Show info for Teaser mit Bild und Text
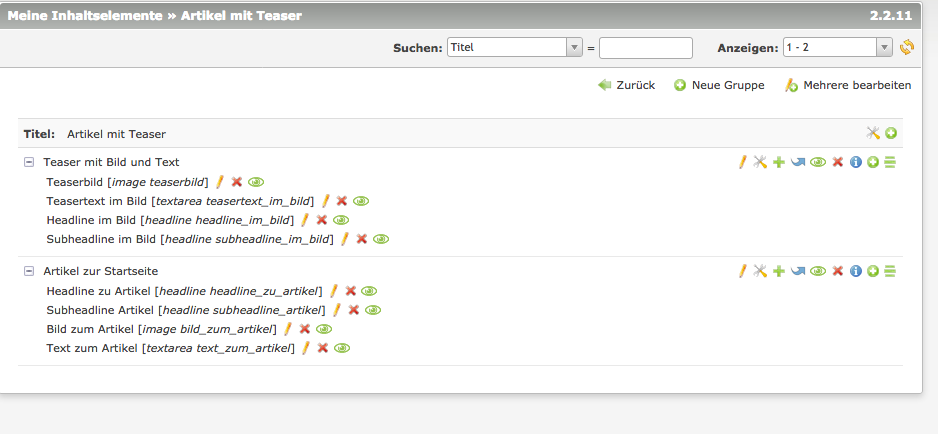The width and height of the screenshot is (938, 434). coord(856,162)
